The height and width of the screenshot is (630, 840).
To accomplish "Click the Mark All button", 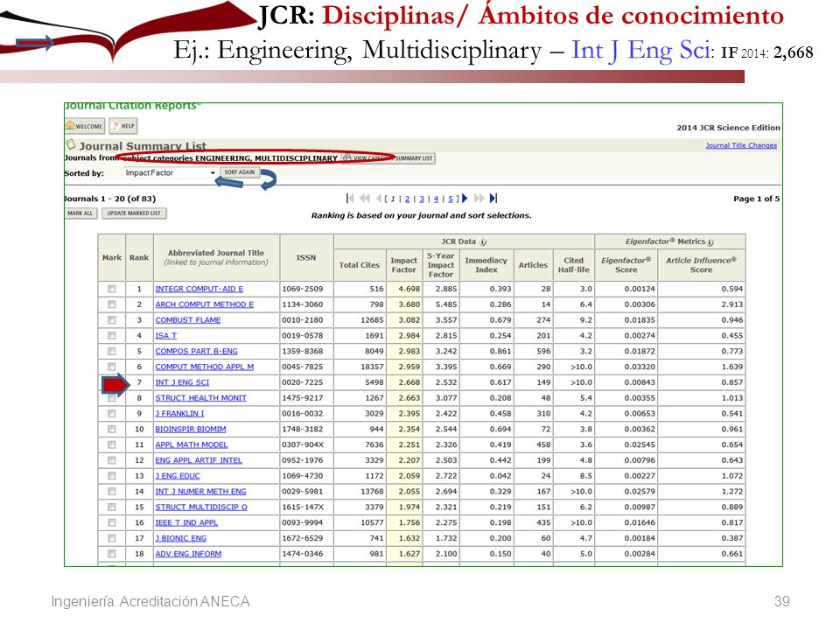I will [x=80, y=213].
